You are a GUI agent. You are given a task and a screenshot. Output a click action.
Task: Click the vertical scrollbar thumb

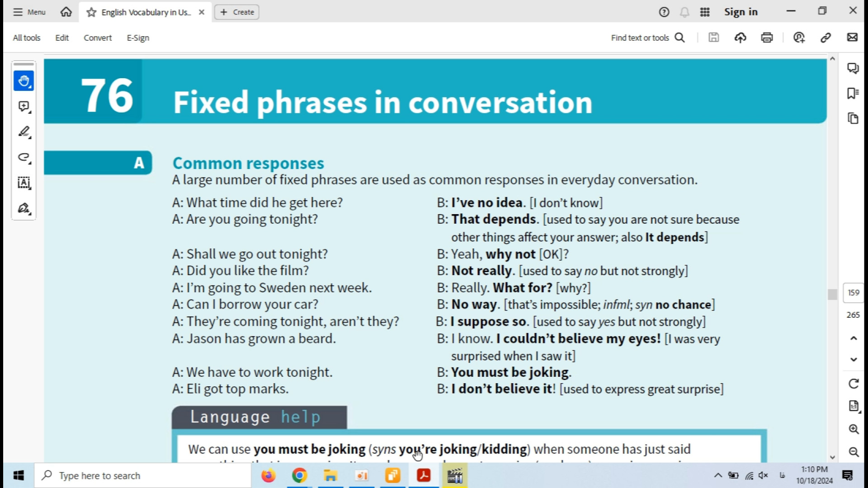[832, 294]
